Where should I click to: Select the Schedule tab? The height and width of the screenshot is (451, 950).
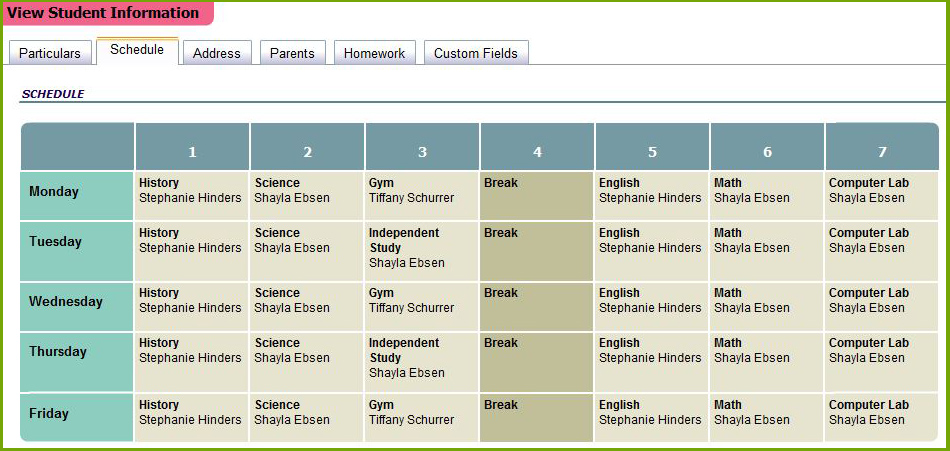pos(137,51)
